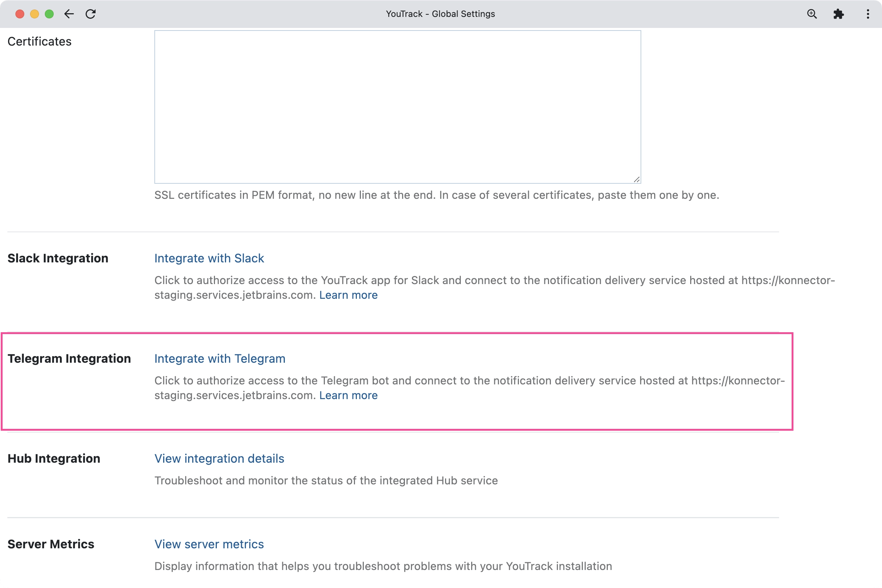Open the View server metrics link
This screenshot has width=882, height=588.
tap(209, 544)
